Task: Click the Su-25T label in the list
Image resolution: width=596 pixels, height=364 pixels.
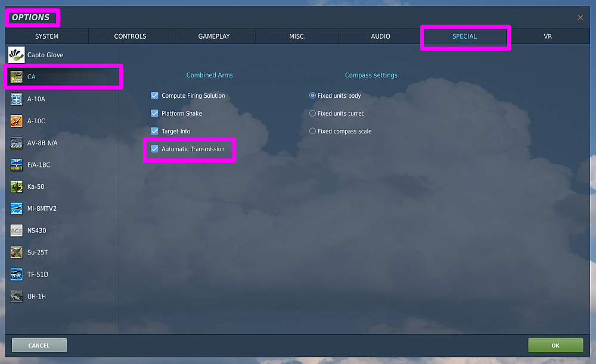Action: [x=38, y=252]
